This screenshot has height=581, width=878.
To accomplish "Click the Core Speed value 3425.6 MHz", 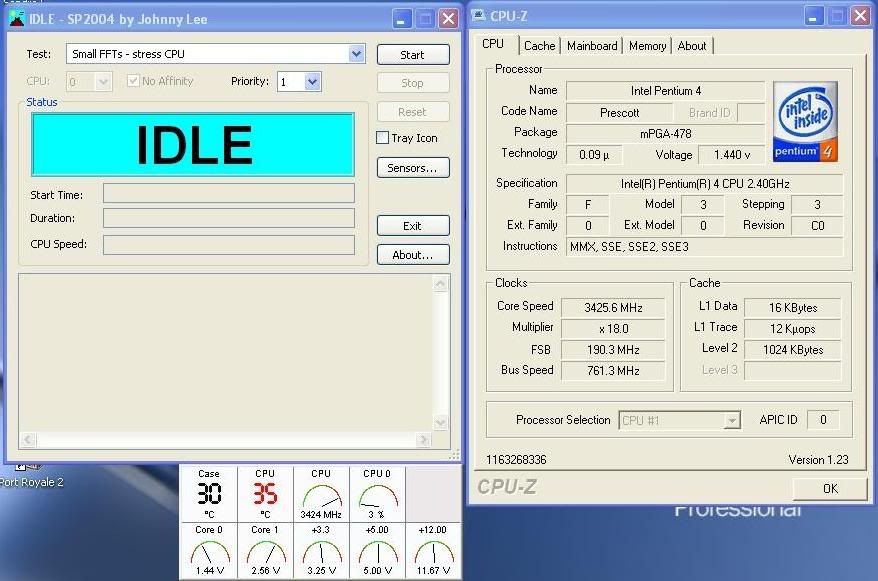I will tap(613, 307).
